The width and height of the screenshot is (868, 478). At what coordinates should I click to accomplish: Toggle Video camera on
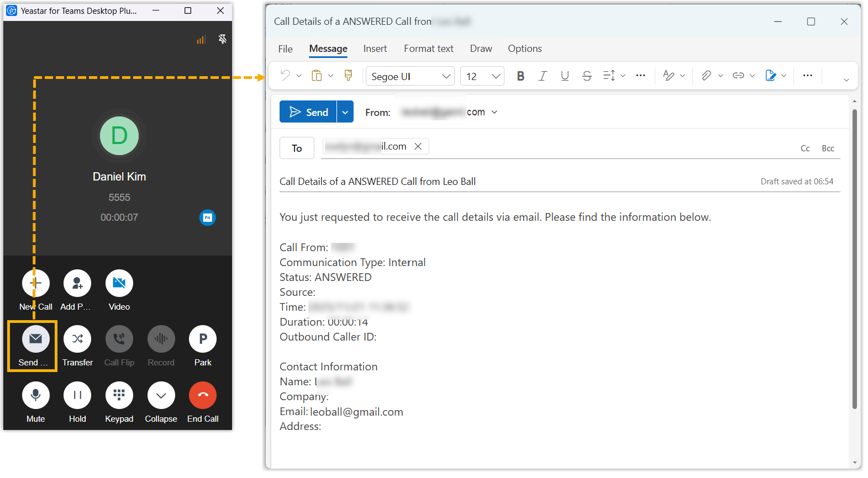(x=119, y=283)
